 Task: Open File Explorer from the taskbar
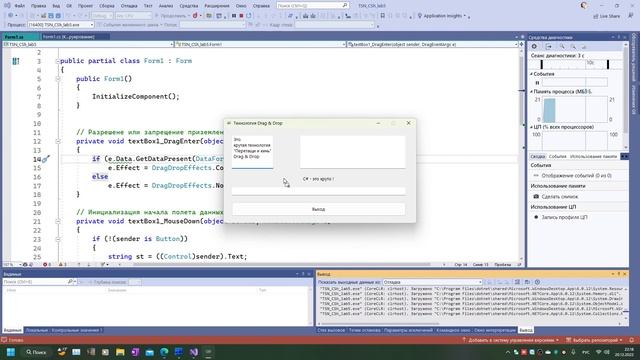pyautogui.click(x=120, y=352)
